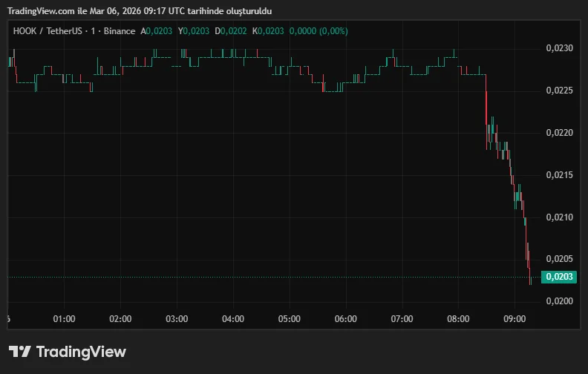Click the 01:00 time axis label

coord(65,319)
